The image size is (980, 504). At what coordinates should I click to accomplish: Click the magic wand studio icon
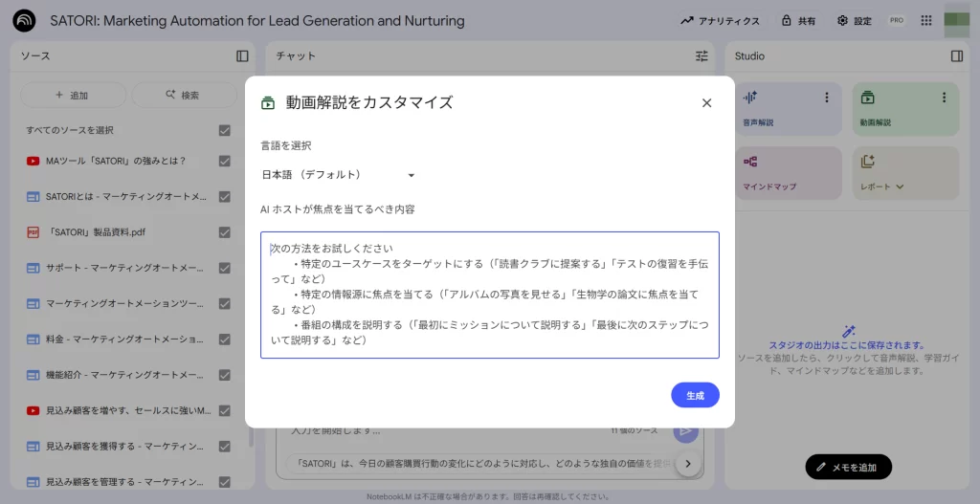pos(848,331)
